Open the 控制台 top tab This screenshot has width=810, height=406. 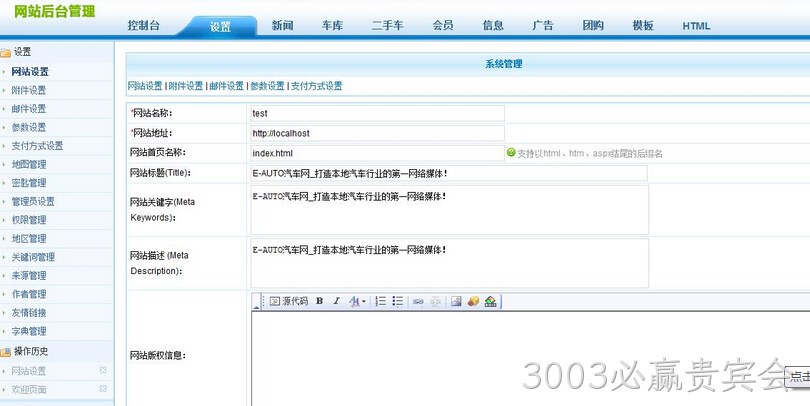click(x=144, y=25)
